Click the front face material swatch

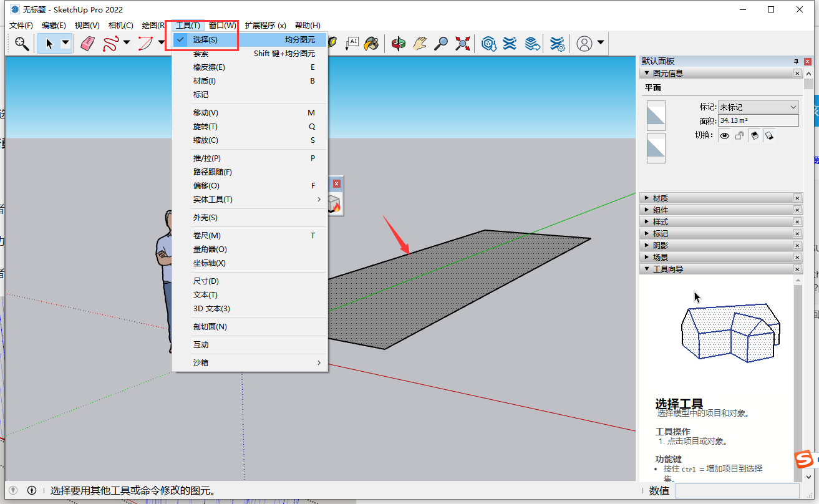click(x=656, y=115)
